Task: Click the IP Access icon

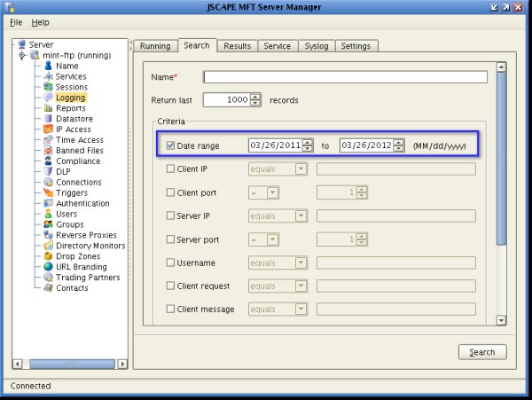Action: coord(48,129)
